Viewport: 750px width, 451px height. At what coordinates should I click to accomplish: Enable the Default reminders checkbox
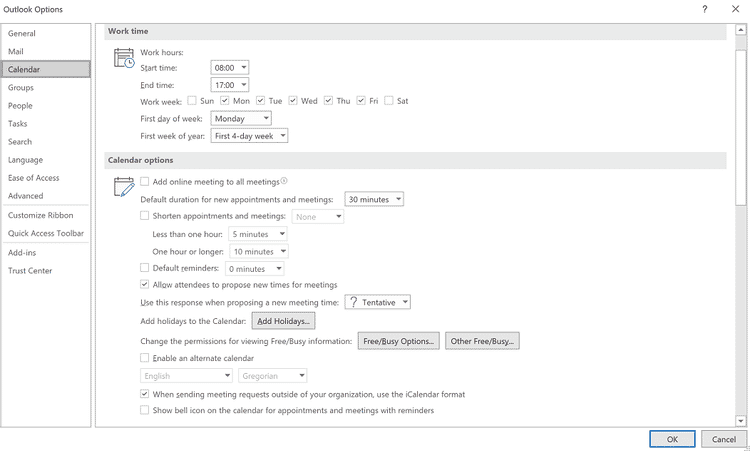144,268
